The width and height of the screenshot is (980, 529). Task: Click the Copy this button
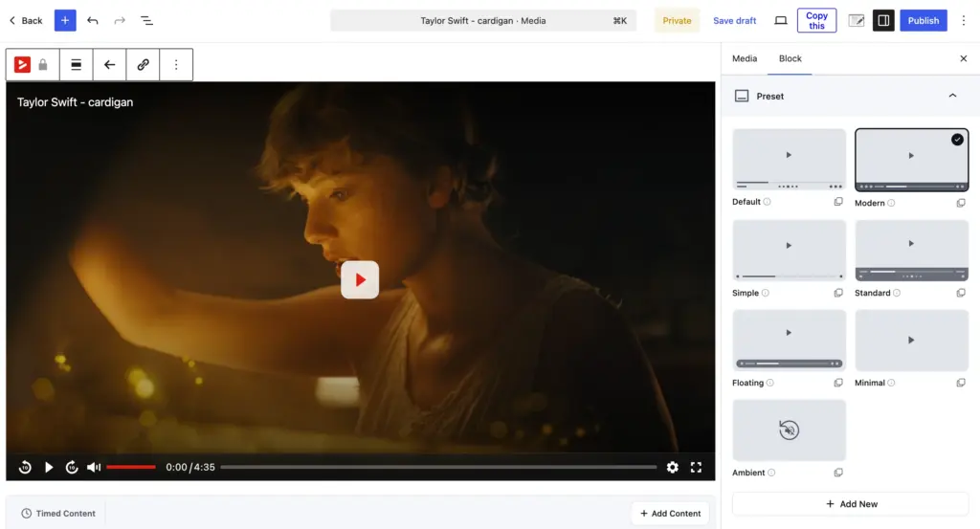pos(816,21)
